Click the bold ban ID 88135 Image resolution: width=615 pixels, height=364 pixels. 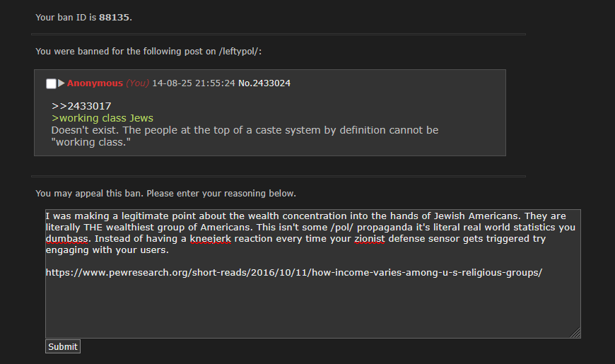coord(114,17)
